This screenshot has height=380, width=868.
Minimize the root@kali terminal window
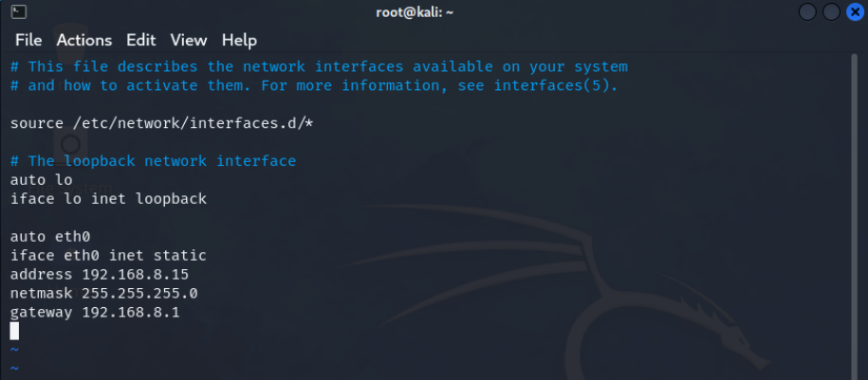[808, 12]
